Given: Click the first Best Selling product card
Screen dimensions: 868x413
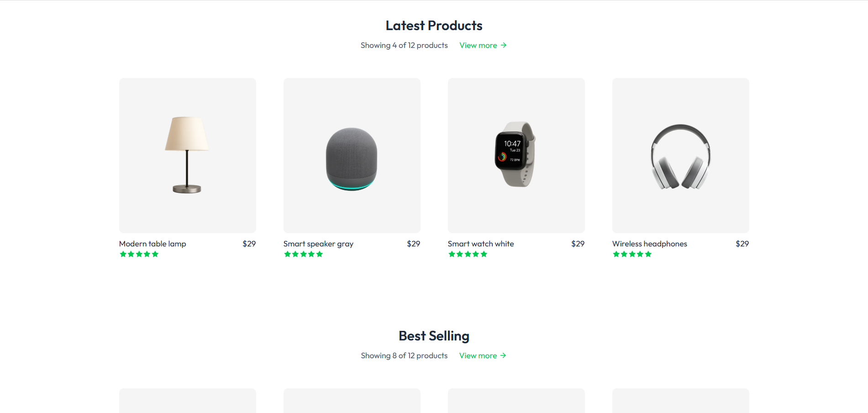Looking at the screenshot, I should (x=187, y=402).
